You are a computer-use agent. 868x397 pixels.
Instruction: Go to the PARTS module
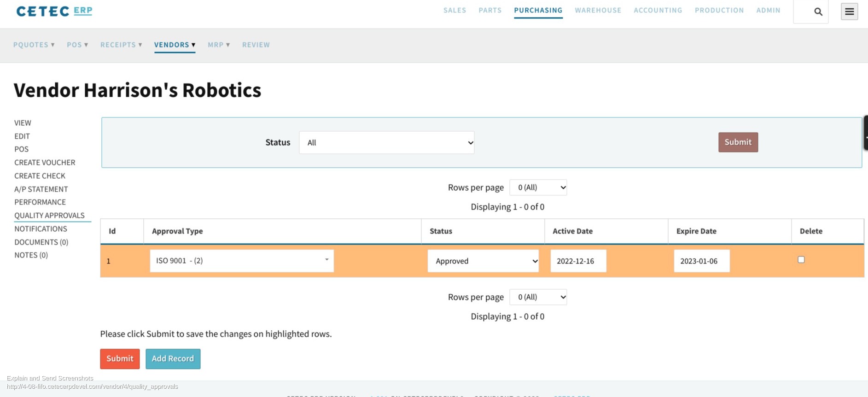coord(490,10)
